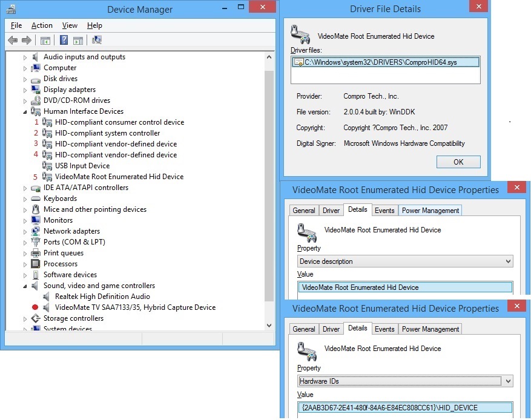
Task: Expand the Disk drives node
Action: [25, 79]
